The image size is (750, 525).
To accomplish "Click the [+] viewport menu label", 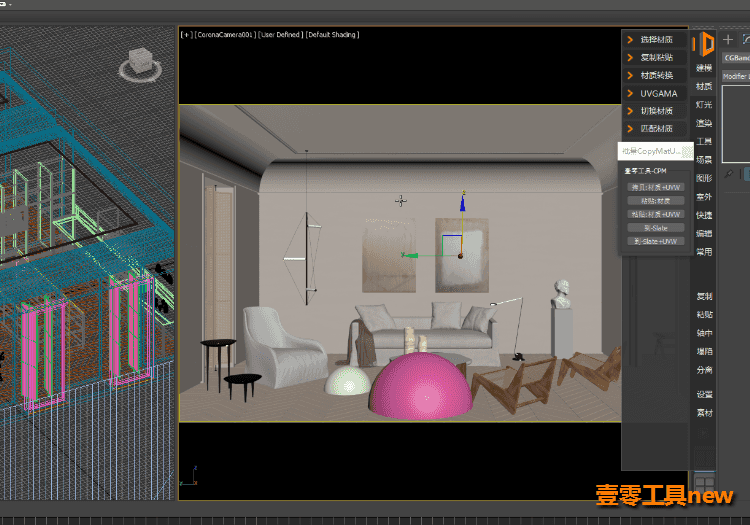I will (187, 34).
